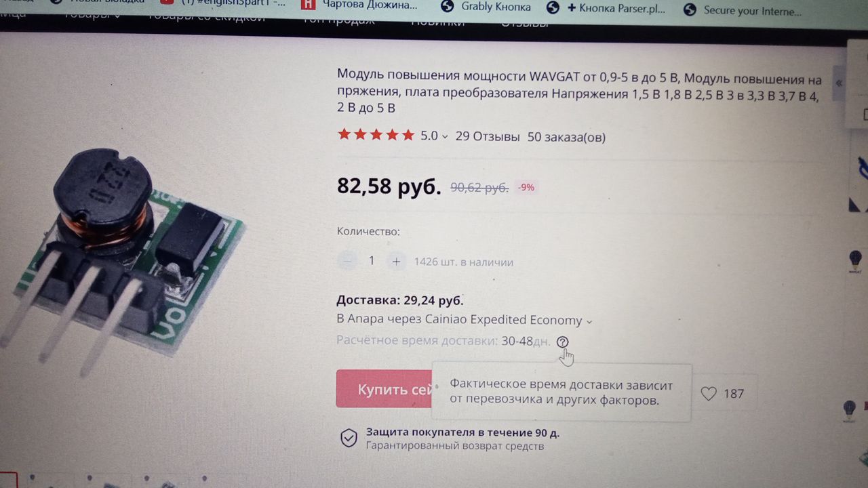Add item to wishlist via heart icon

708,394
